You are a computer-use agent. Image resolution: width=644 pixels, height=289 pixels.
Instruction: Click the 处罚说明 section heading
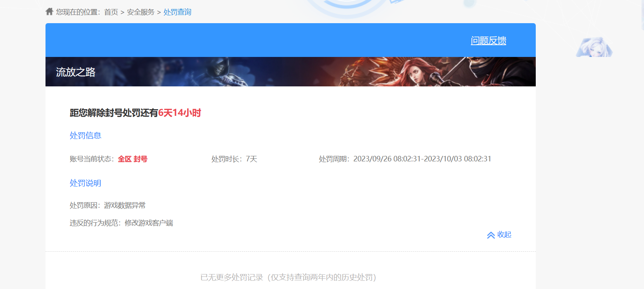(x=86, y=183)
